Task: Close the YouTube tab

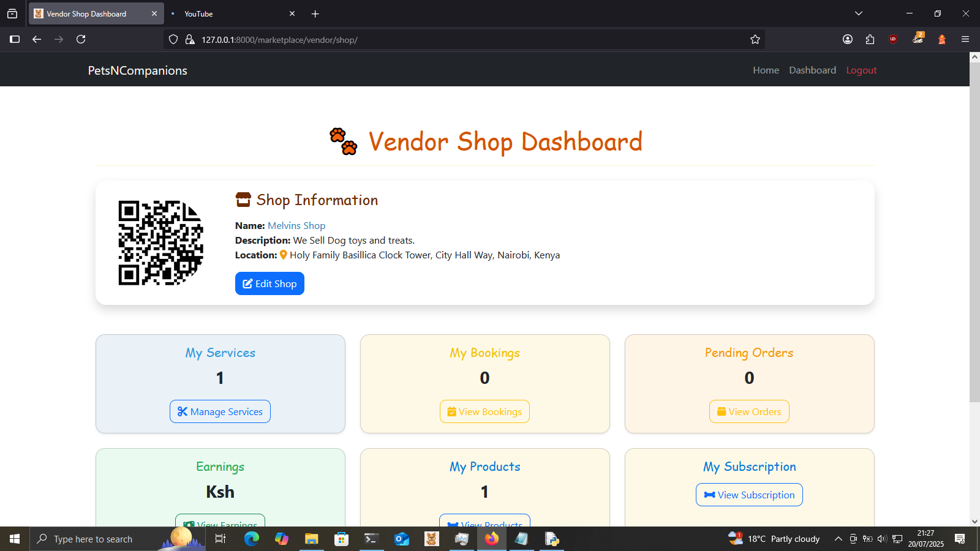Action: point(292,13)
